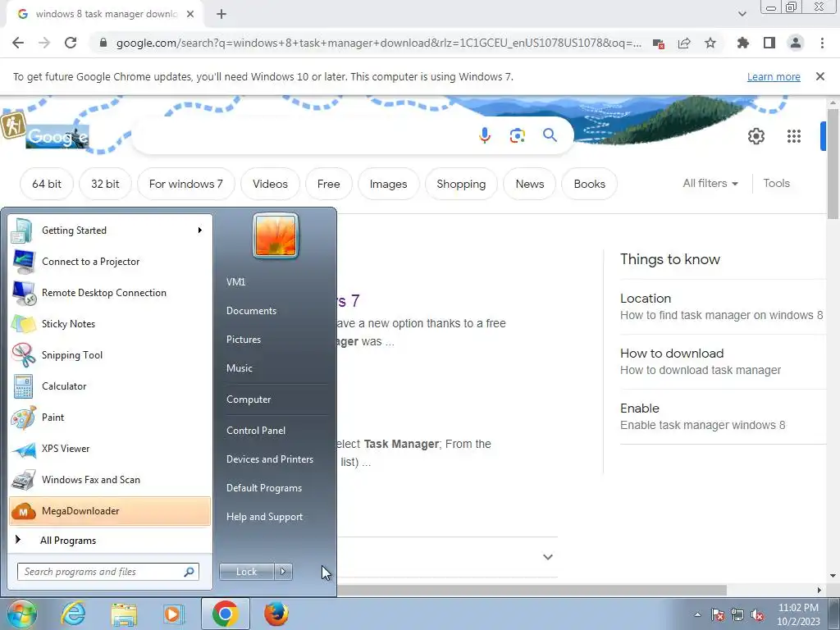Viewport: 840px width, 630px height.
Task: Open Sticky Notes from Start menu
Action: (111, 323)
